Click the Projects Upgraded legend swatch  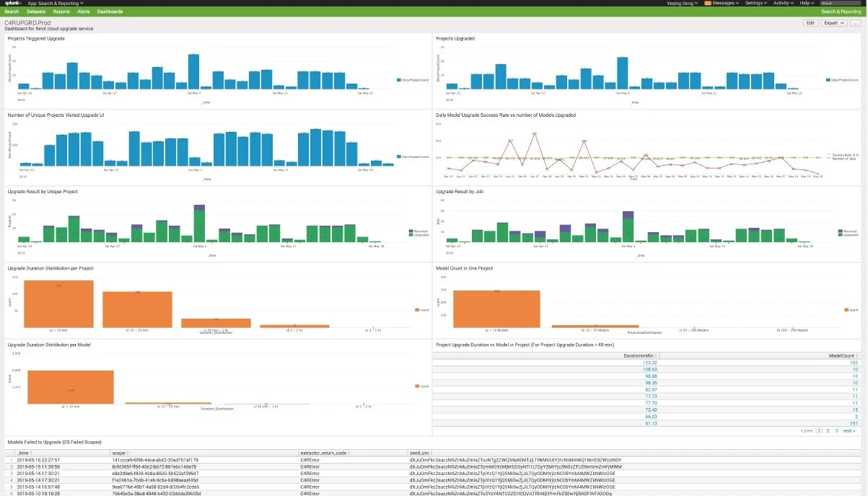[x=827, y=80]
